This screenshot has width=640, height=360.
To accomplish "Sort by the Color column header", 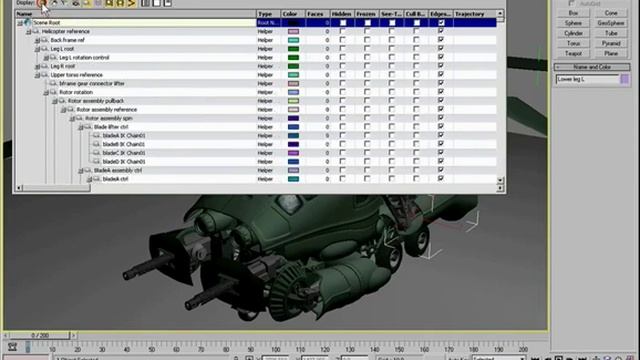I will click(x=293, y=14).
